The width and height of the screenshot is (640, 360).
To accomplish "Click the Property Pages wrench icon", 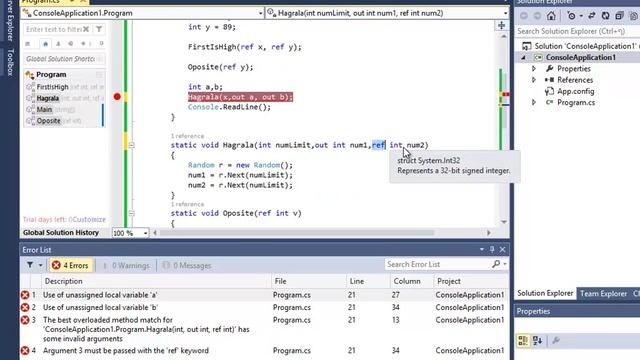I will (555, 340).
